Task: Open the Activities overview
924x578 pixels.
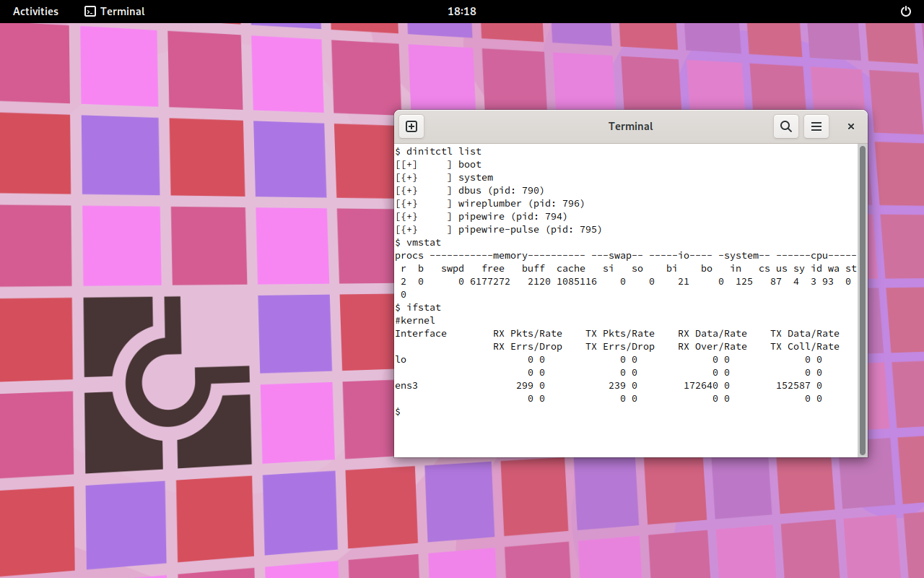Action: 35,12
